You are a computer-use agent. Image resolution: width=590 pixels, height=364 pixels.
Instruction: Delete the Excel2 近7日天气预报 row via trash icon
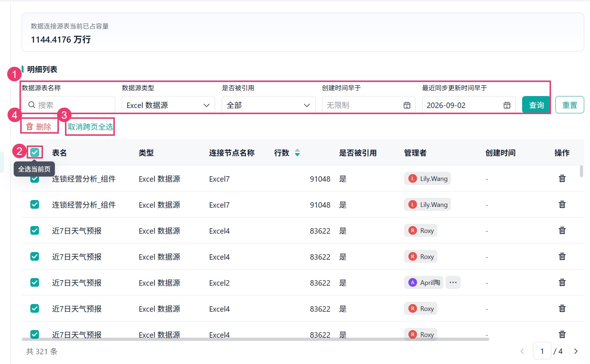[x=562, y=282]
